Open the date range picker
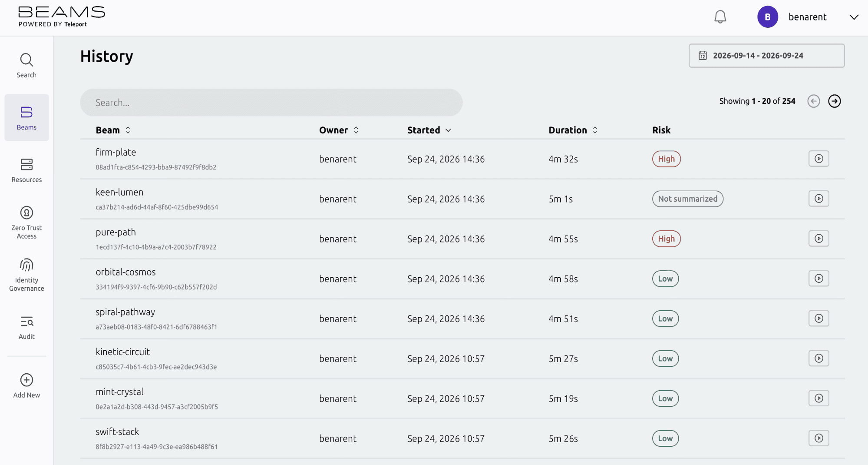 coord(766,56)
